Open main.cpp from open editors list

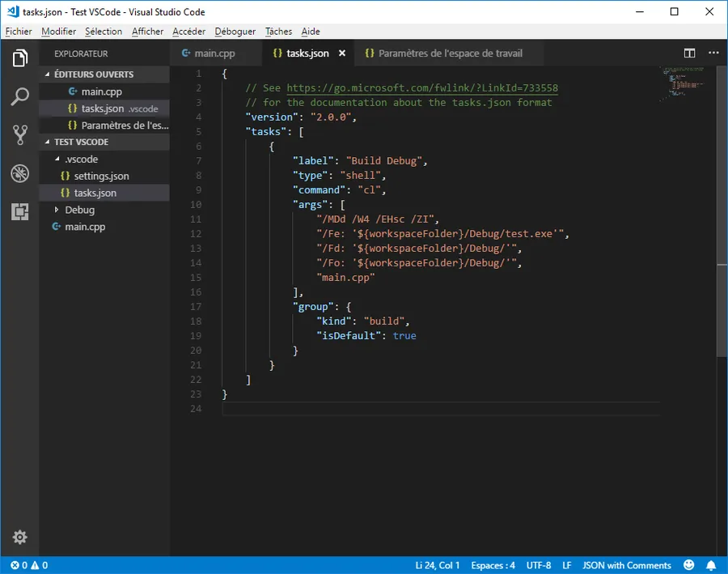click(104, 91)
